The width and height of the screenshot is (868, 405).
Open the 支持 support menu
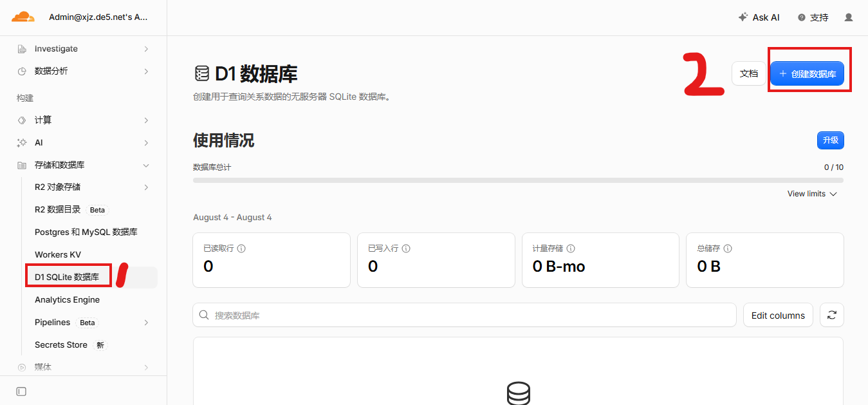[x=813, y=17]
